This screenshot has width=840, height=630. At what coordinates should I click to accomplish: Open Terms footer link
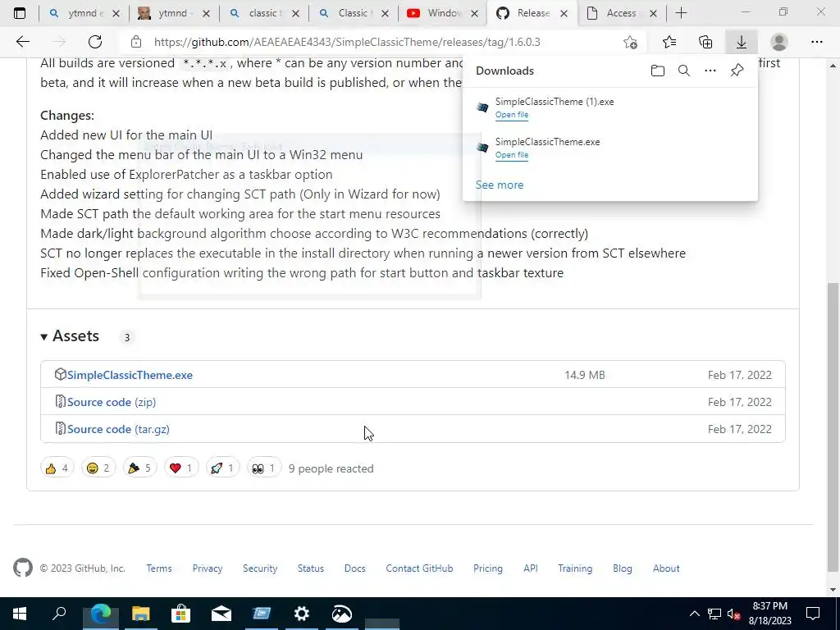[x=159, y=568]
